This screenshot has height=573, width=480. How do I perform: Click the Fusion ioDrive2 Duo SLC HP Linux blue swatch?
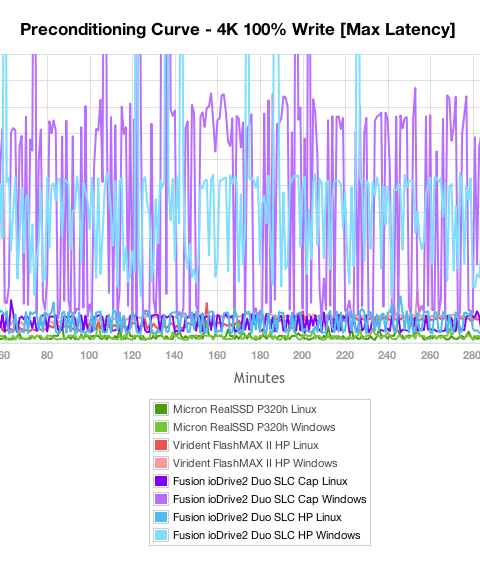click(161, 517)
